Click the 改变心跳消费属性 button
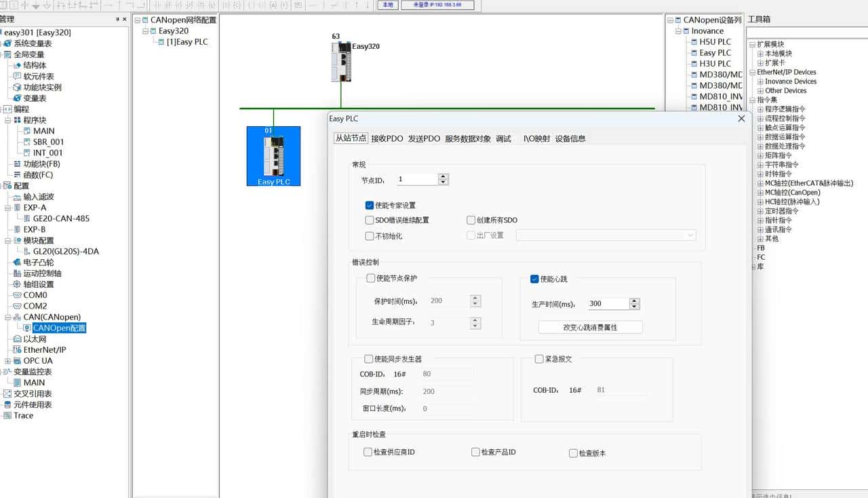 pos(589,327)
